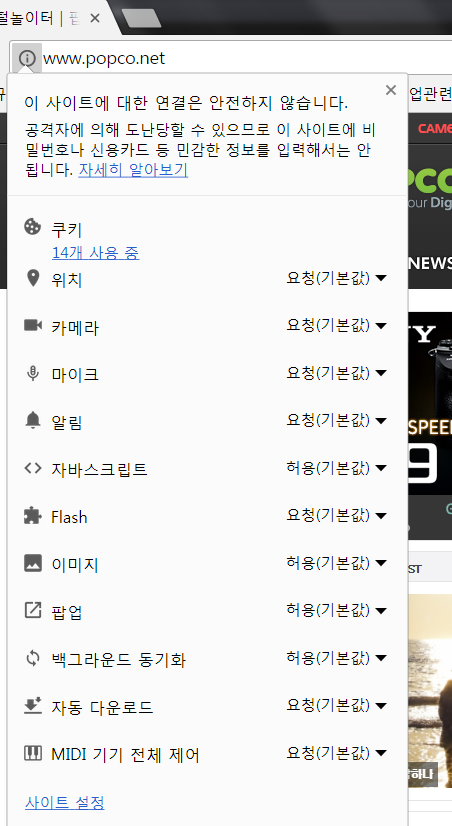
Task: Click the background sync icon
Action: point(33,658)
